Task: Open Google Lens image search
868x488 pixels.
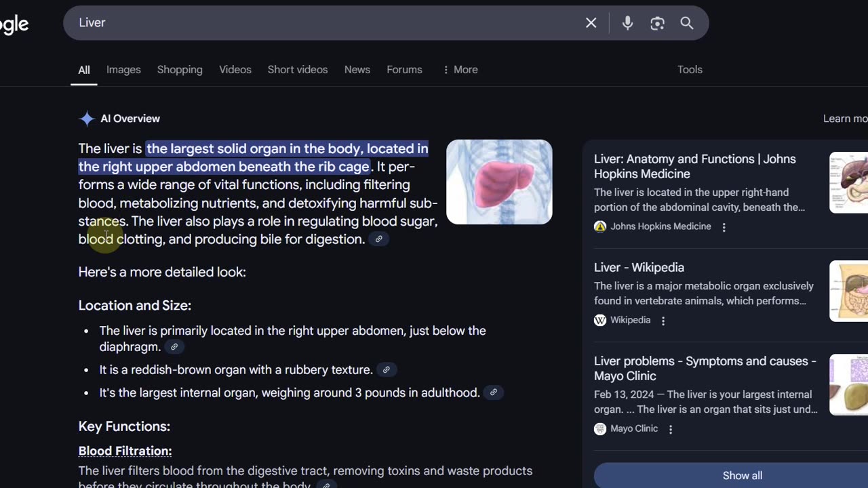Action: pos(657,23)
